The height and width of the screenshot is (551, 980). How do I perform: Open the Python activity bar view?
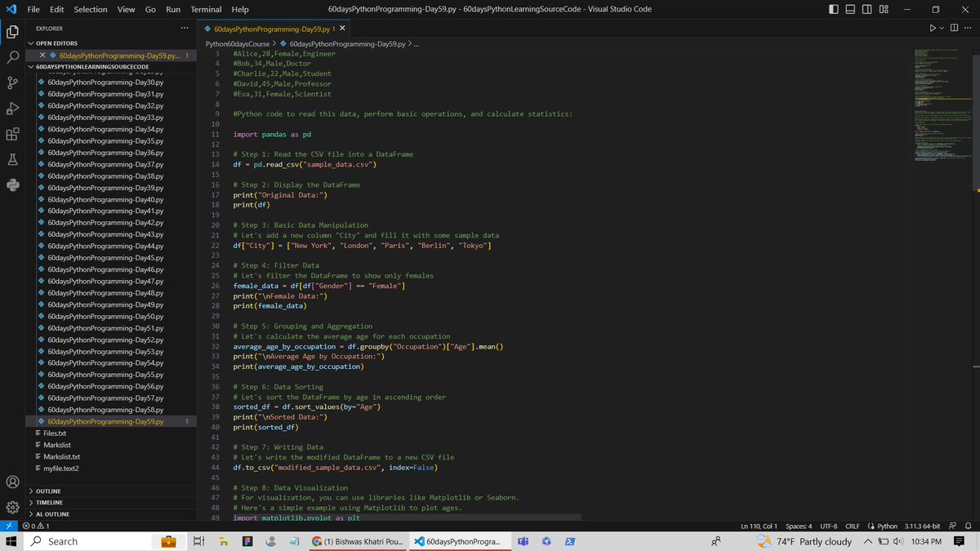tap(12, 185)
